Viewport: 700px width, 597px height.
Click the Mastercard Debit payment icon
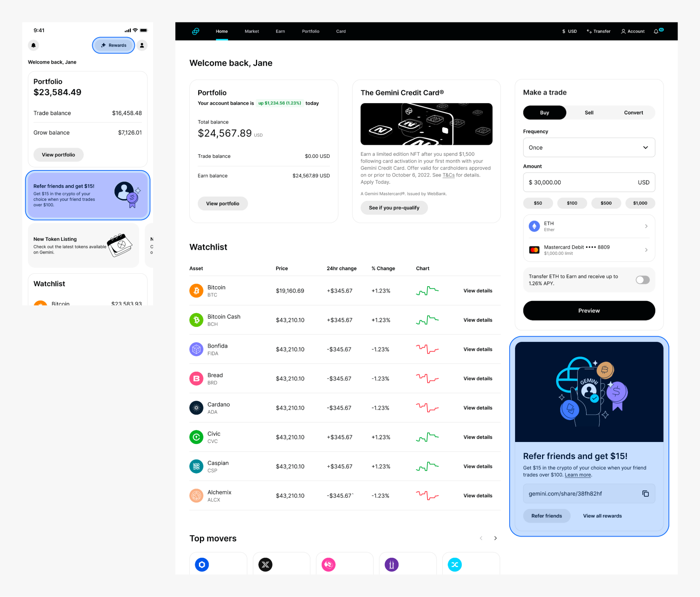coord(533,250)
